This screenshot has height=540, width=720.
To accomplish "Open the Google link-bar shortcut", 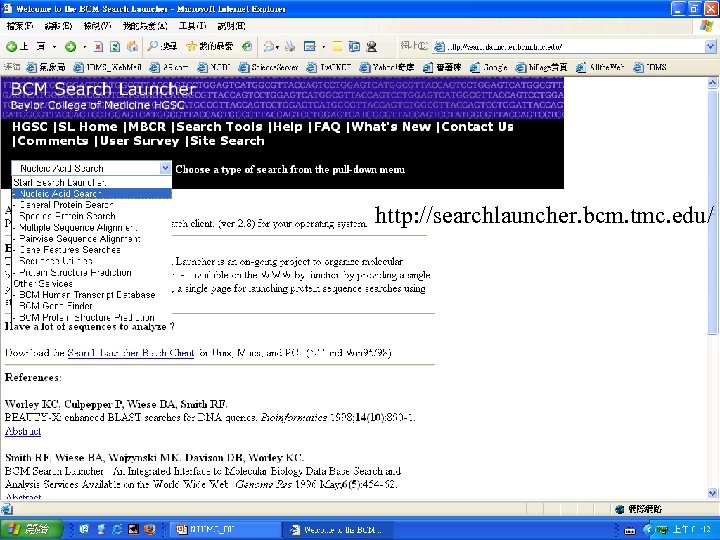I will [x=489, y=68].
